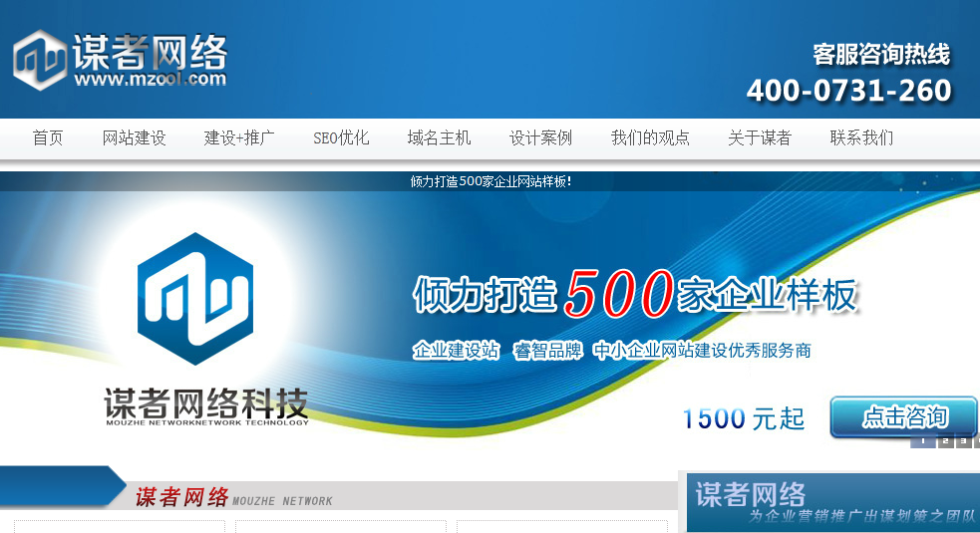Click the large hexagon logo in banner

195,301
